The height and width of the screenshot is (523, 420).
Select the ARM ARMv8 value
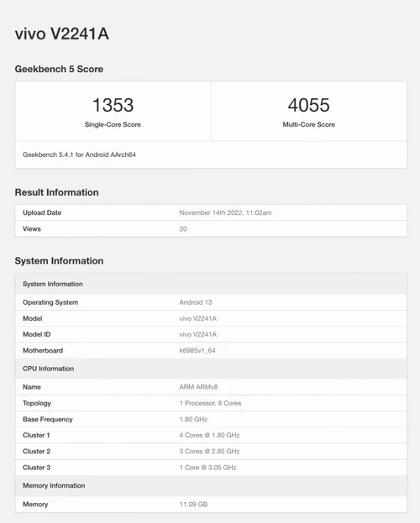point(198,387)
